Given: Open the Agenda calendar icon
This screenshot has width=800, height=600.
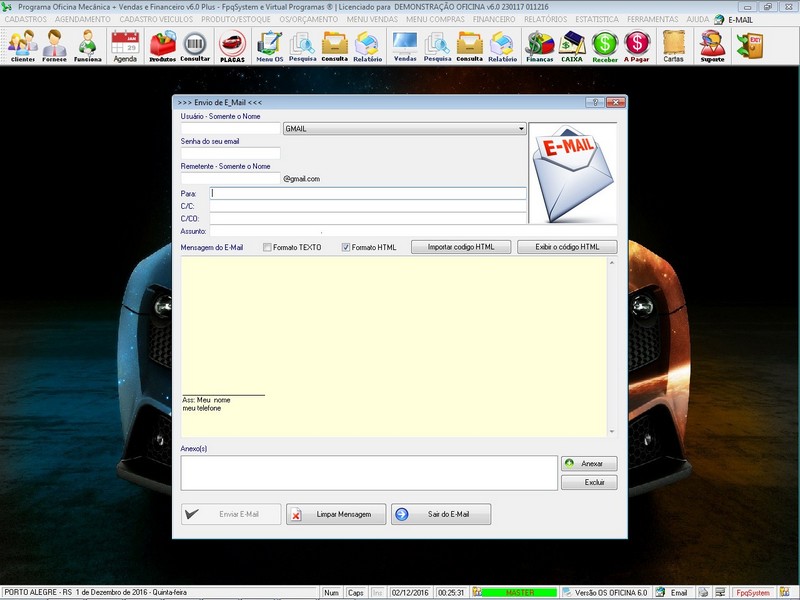Looking at the screenshot, I should (125, 45).
